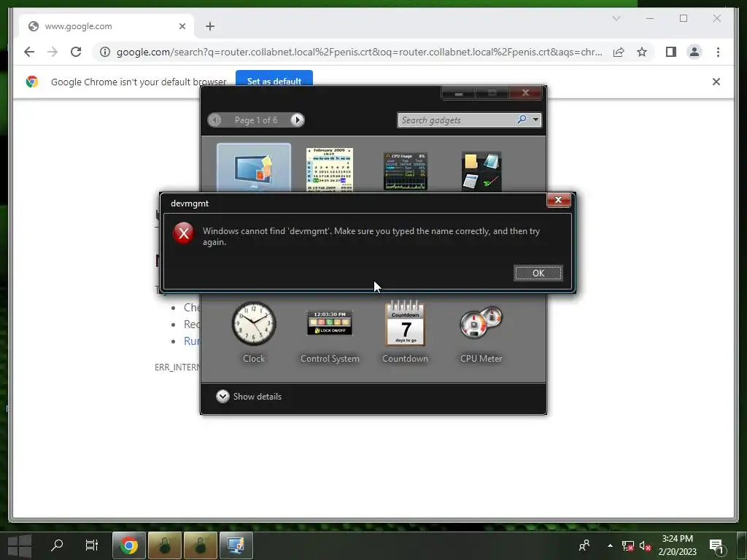Click the gadget search magnifier icon
The width and height of the screenshot is (747, 560).
point(522,120)
